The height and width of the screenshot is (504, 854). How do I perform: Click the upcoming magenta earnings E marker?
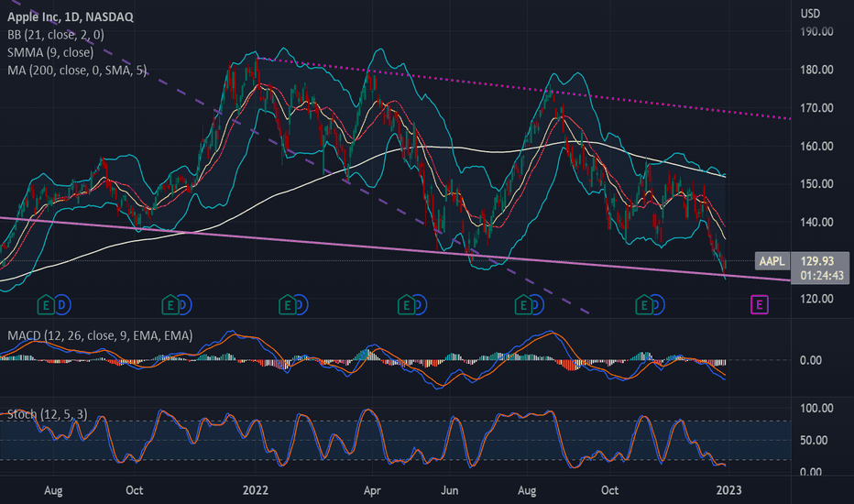tap(760, 304)
